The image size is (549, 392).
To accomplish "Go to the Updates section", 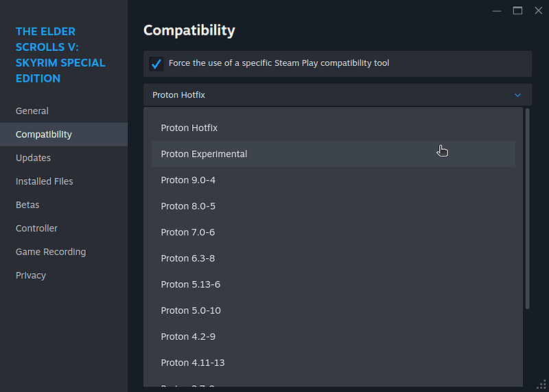I will (64, 158).
